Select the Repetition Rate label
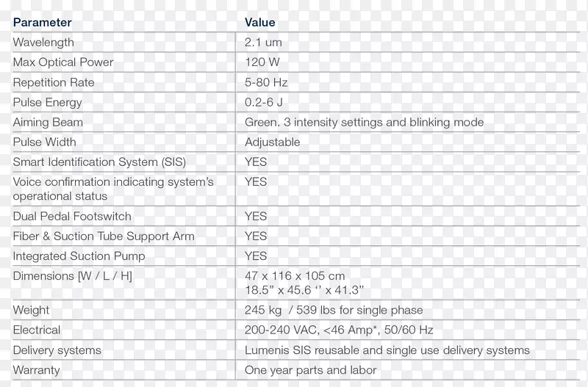 (x=54, y=82)
